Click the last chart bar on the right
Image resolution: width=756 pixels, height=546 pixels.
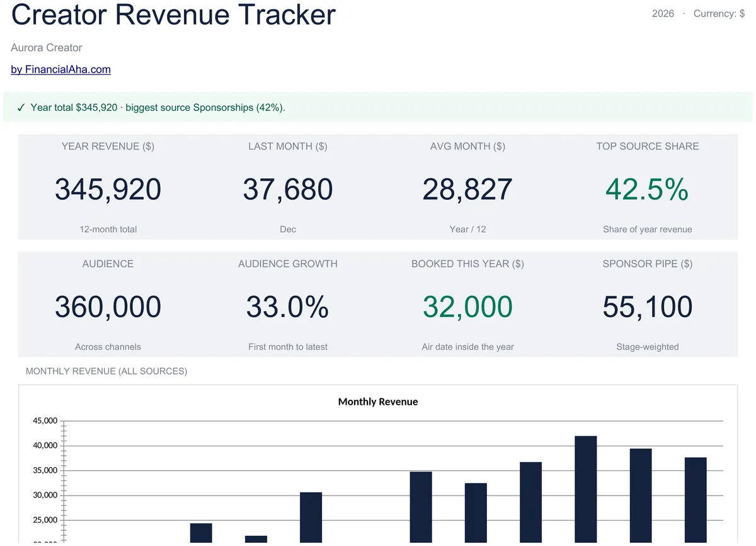696,500
